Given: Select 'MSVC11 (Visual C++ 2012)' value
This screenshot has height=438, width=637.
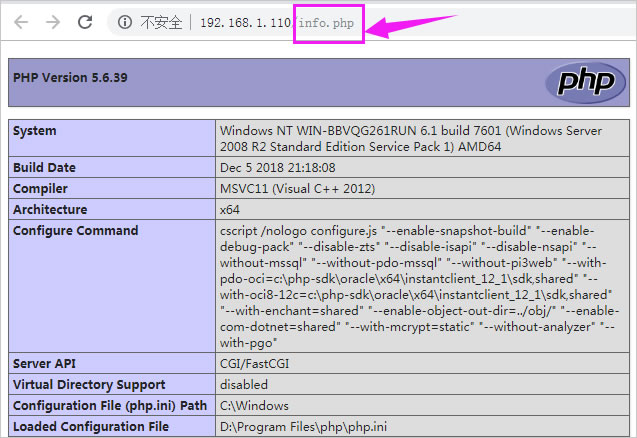Looking at the screenshot, I should click(297, 189).
